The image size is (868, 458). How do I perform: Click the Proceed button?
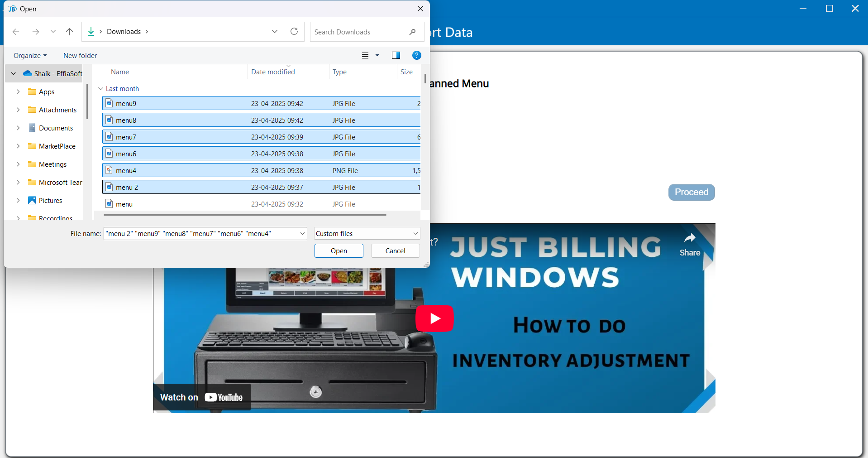click(x=691, y=192)
